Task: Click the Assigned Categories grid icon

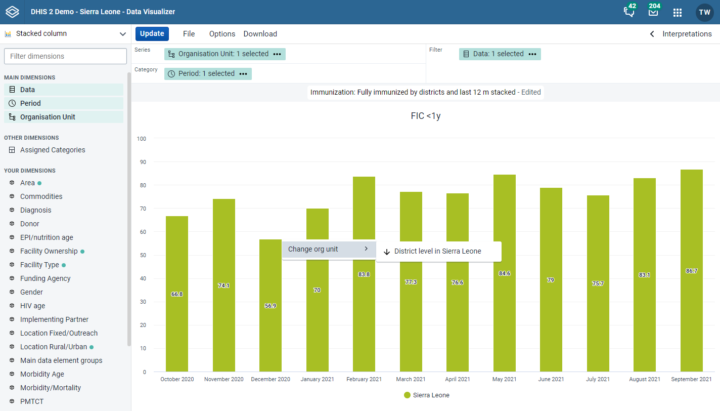Action: [x=12, y=150]
